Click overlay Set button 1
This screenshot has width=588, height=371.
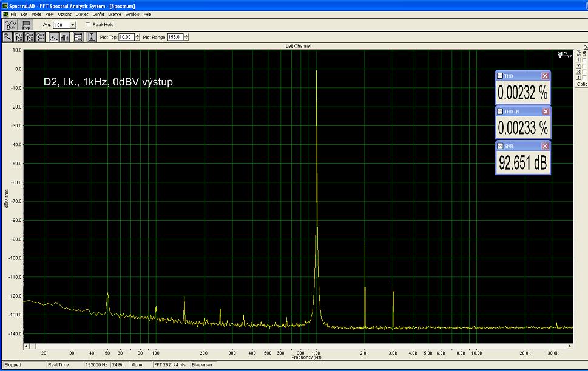579,61
